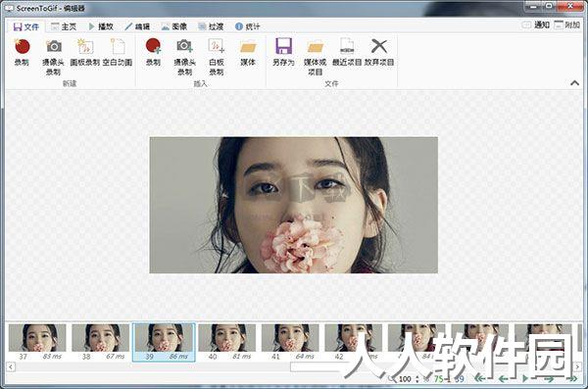The width and height of the screenshot is (588, 389).
Task: Click the main frame preview image
Action: 294,205
